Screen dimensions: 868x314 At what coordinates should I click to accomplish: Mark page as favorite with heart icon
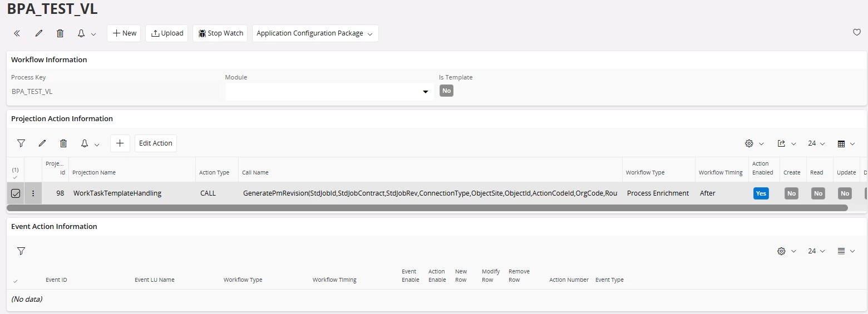tap(857, 32)
